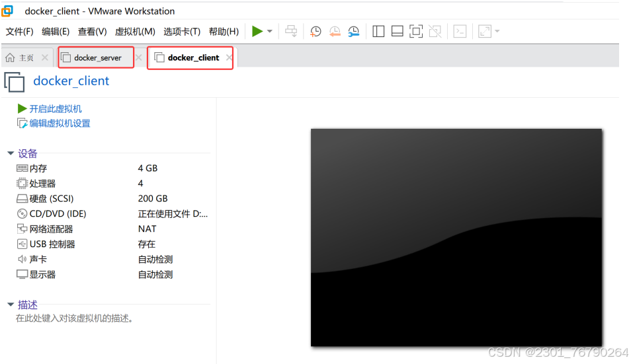
Task: Collapse the 设备 section
Action: pyautogui.click(x=11, y=153)
